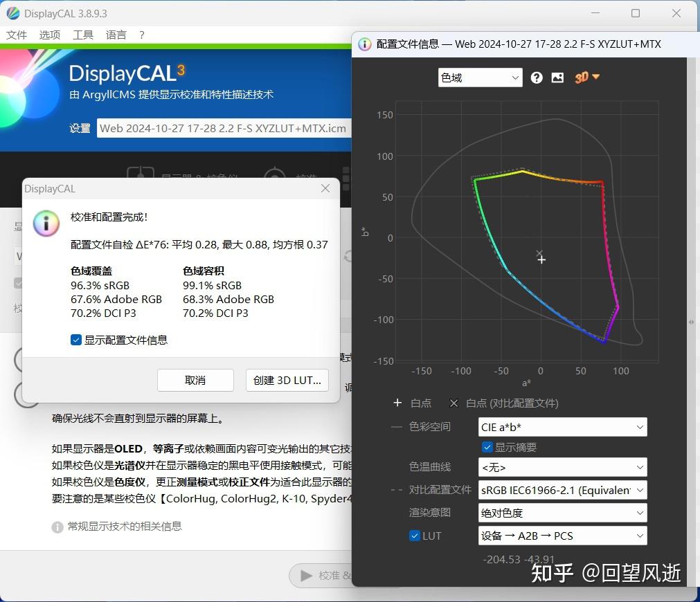Open the 对比配置文件 sRGB IEC61966-2.1 dropdown
This screenshot has width=700, height=602.
562,490
